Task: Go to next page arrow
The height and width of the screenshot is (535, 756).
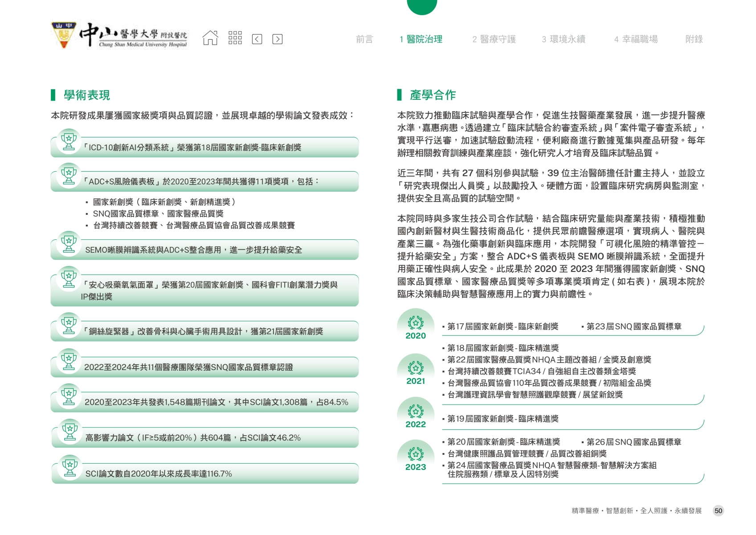Action: click(277, 39)
